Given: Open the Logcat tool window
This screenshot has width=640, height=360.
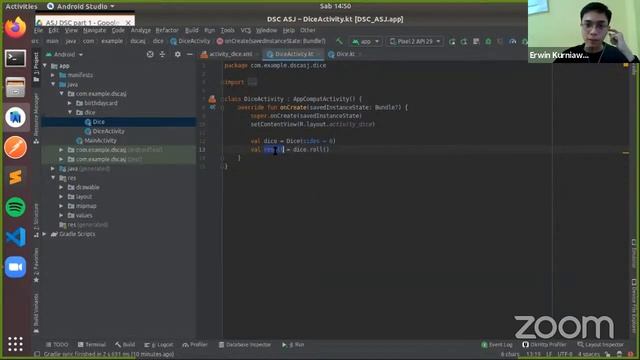Looking at the screenshot, I should pos(159,345).
